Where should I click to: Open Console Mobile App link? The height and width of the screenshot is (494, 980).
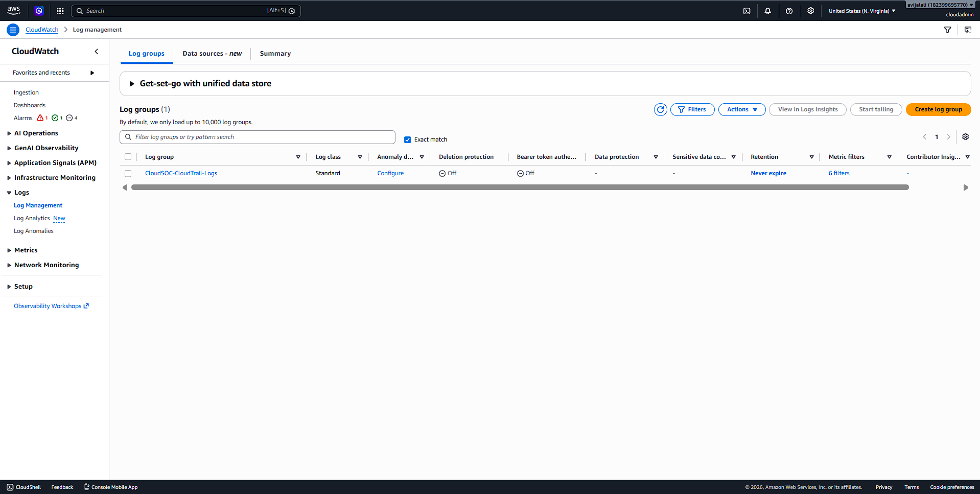(x=111, y=487)
